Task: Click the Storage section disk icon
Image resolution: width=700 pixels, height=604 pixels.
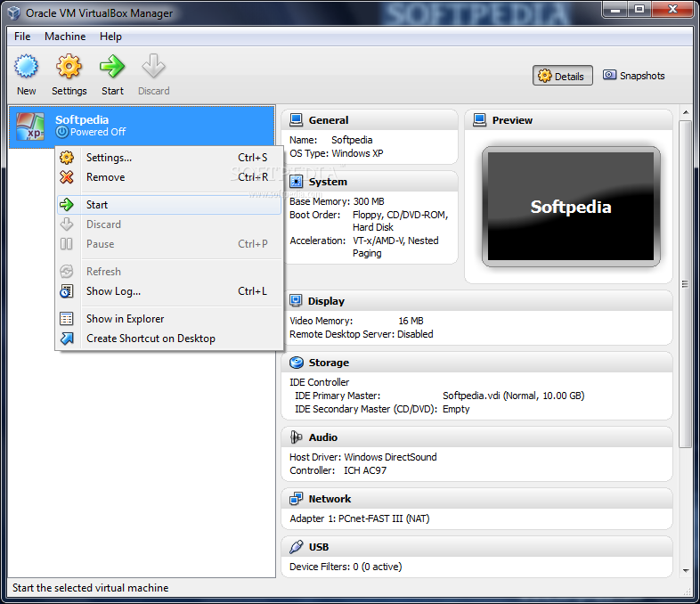Action: (296, 363)
